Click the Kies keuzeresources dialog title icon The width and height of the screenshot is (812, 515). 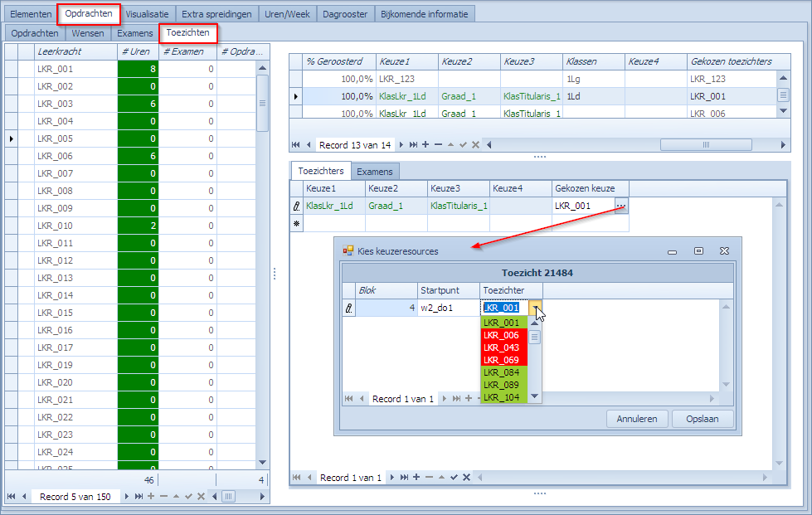[x=348, y=251]
